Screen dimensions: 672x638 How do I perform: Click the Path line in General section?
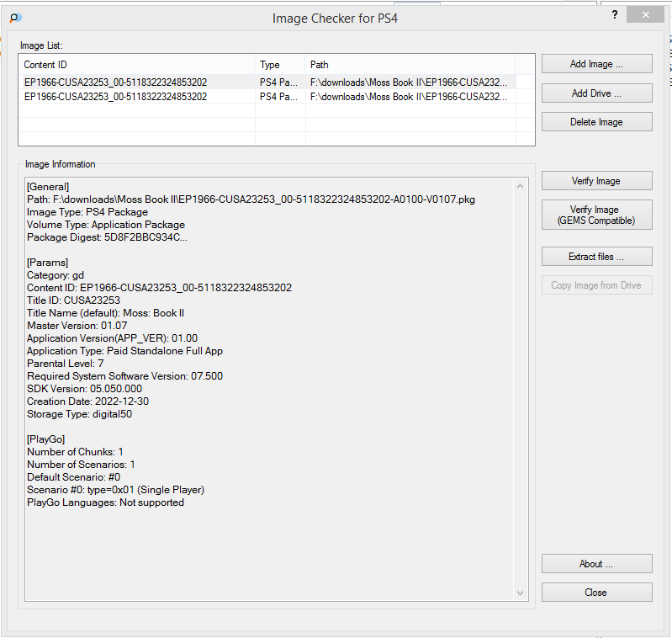pos(251,199)
